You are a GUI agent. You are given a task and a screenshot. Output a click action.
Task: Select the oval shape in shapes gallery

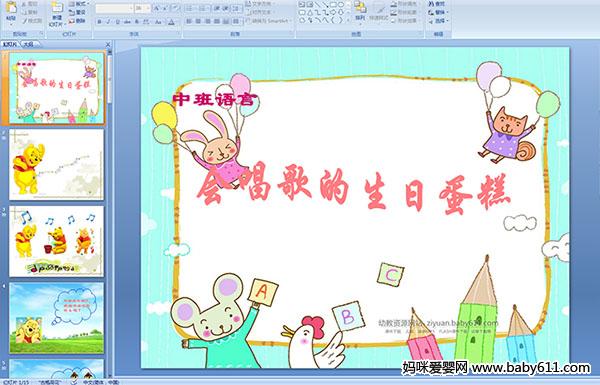pyautogui.click(x=341, y=5)
